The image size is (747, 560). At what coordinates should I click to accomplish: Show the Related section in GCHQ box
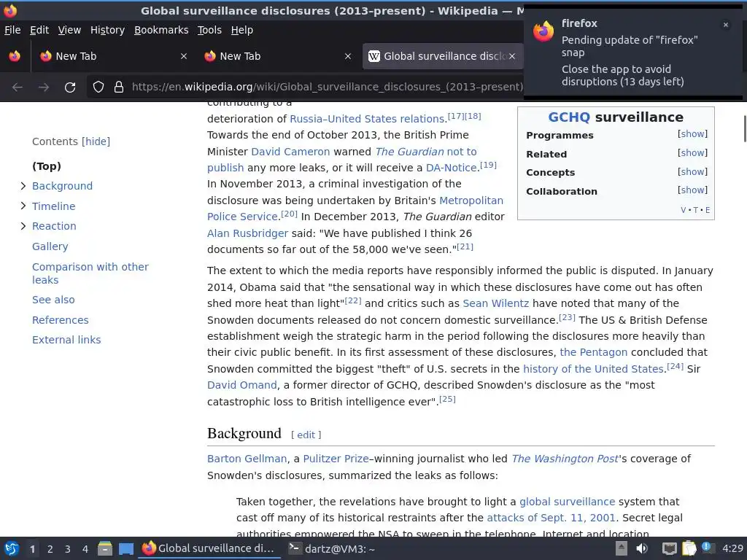pos(693,153)
